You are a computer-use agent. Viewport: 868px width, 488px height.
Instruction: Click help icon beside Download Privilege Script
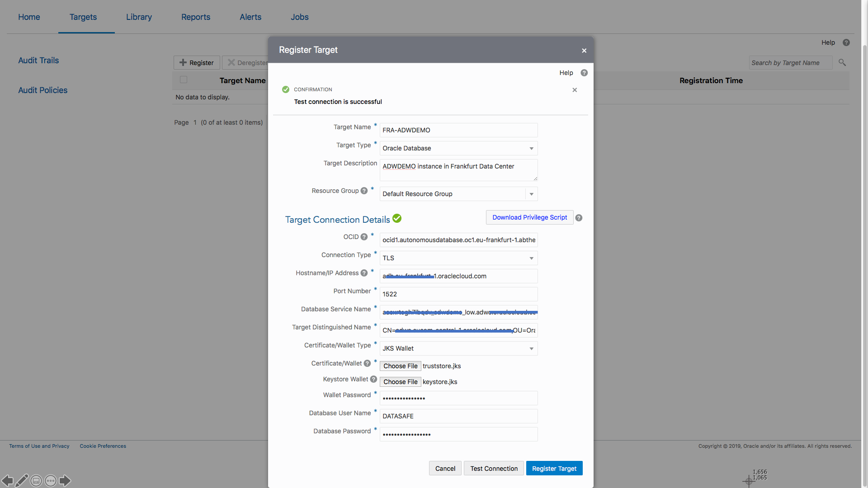579,218
